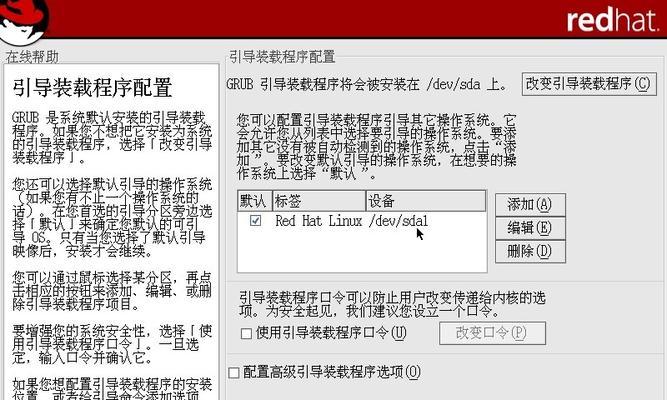Click the 改变引导装载程序(C) button
Image resolution: width=667 pixels, height=400 pixels.
point(589,84)
